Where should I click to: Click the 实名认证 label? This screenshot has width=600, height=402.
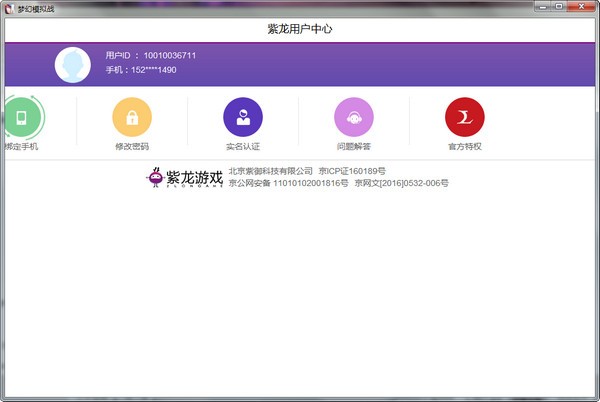tap(243, 146)
